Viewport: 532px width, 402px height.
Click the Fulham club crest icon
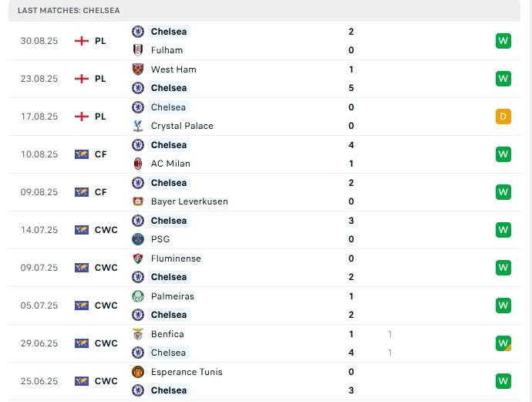[138, 50]
